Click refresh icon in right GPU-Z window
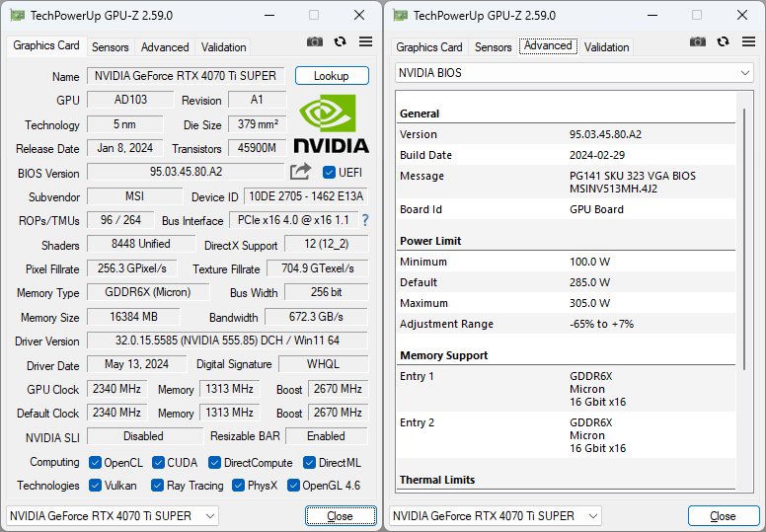 [723, 42]
